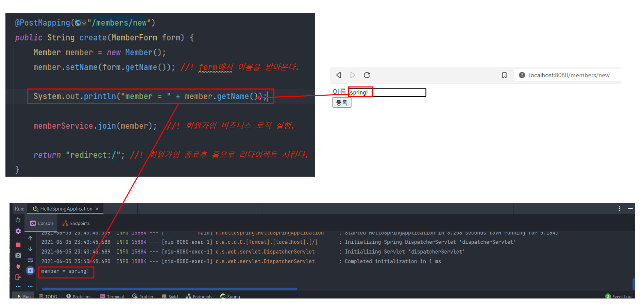This screenshot has height=307, width=644.
Task: Click the localhost:8080/members/new address bar
Action: point(569,75)
